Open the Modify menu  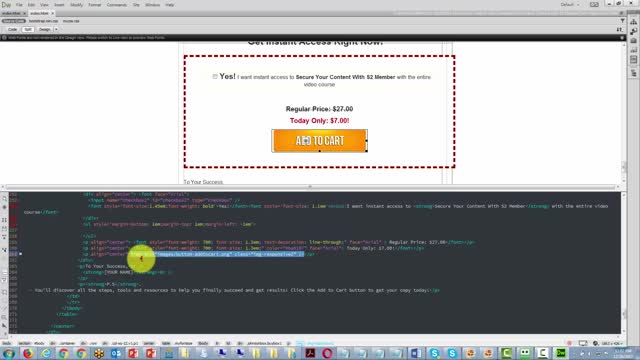(x=76, y=5)
